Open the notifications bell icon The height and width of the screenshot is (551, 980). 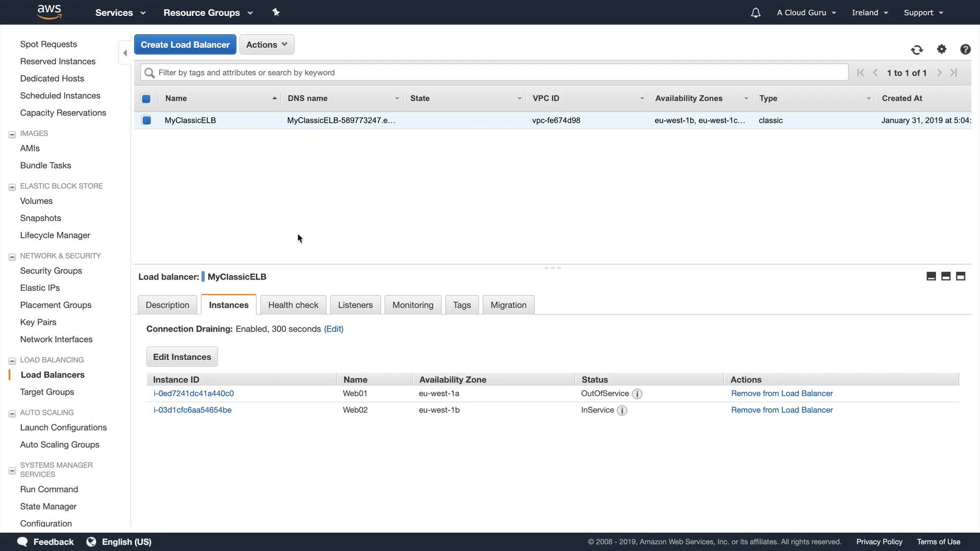pyautogui.click(x=755, y=13)
